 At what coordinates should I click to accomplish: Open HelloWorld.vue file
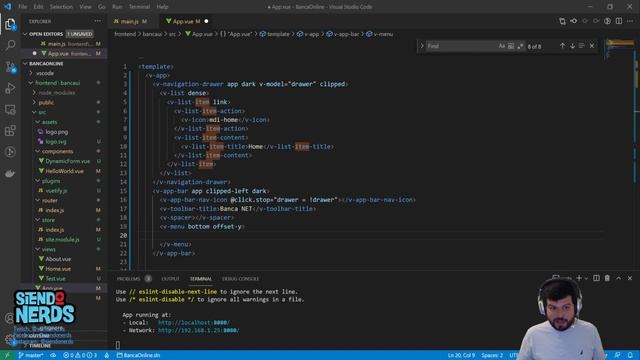click(x=64, y=171)
